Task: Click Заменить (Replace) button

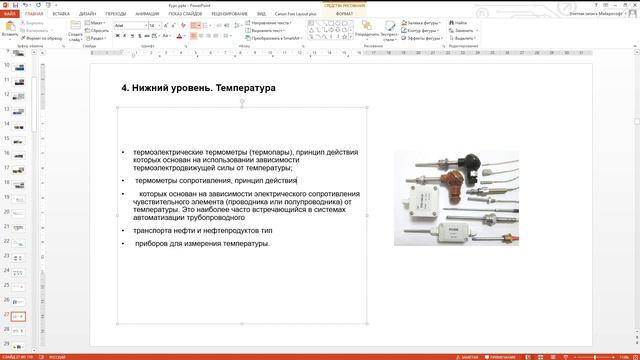Action: [x=463, y=31]
